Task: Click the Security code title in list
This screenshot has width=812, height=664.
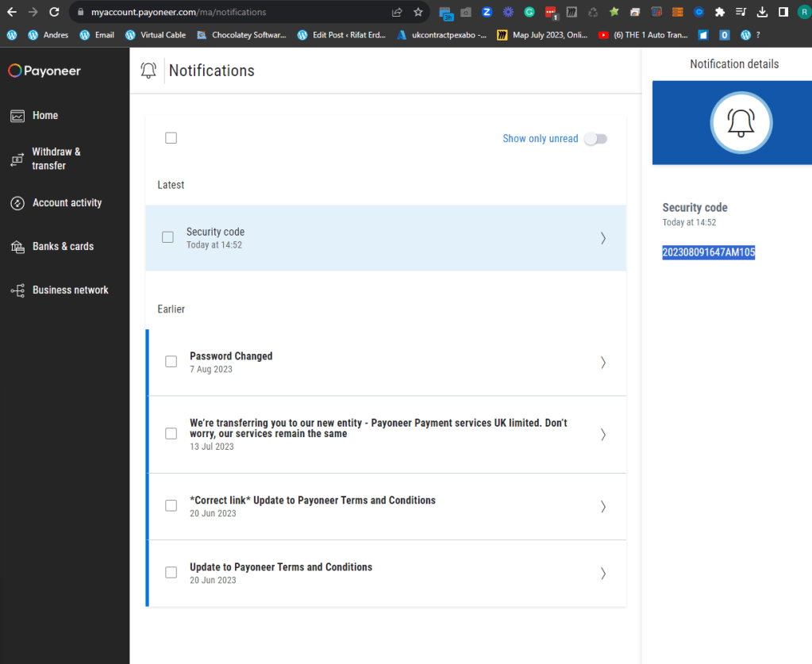Action: click(215, 232)
